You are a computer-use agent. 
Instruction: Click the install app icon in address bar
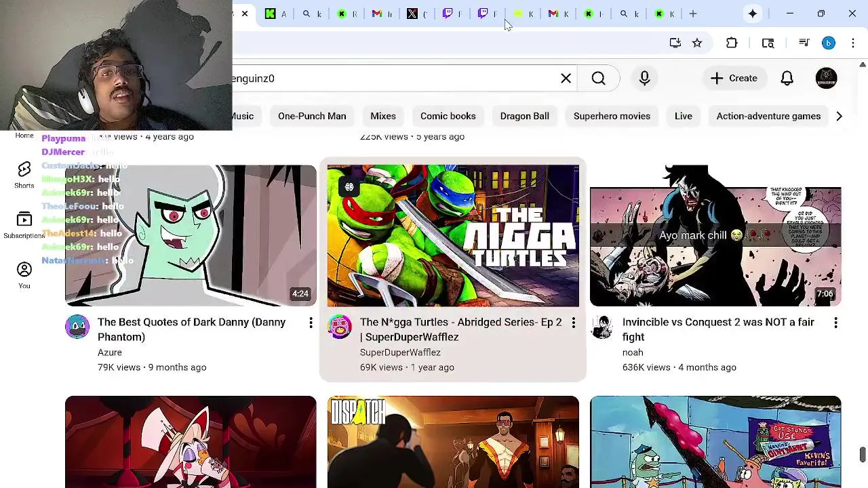pyautogui.click(x=675, y=43)
